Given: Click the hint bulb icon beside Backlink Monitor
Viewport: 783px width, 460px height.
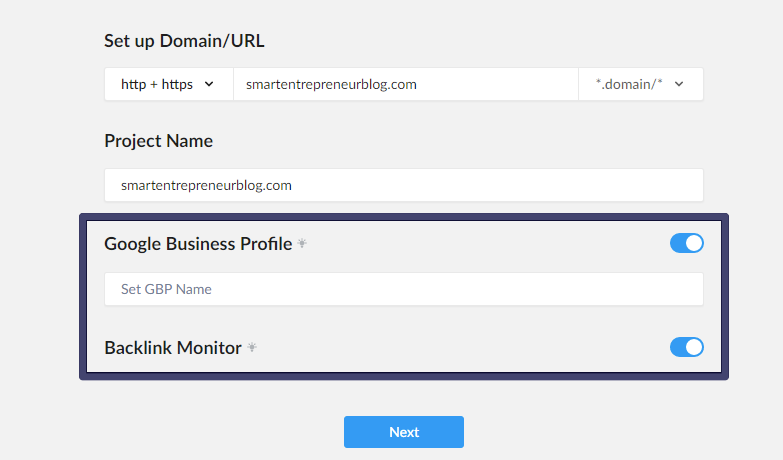Looking at the screenshot, I should point(252,347).
